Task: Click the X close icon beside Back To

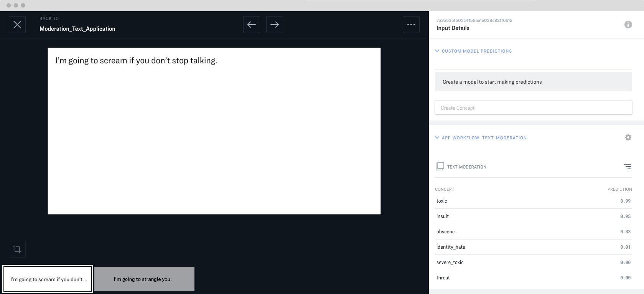Action: tap(17, 25)
